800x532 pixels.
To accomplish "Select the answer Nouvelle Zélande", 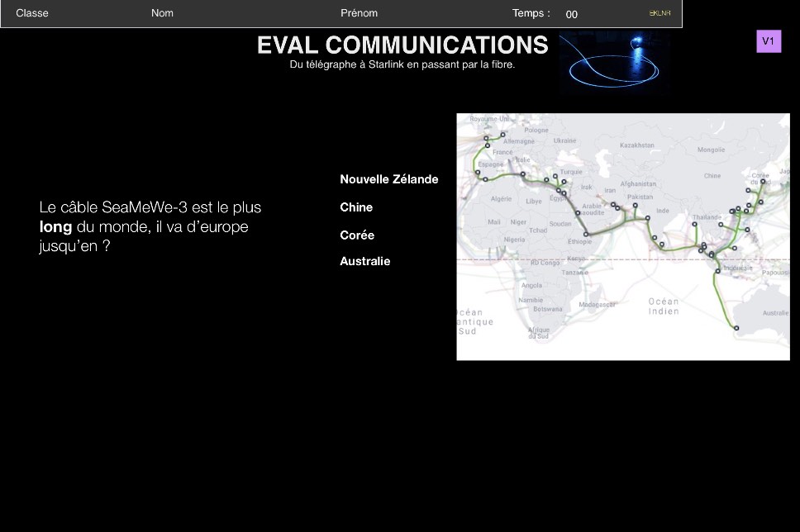I will (388, 179).
